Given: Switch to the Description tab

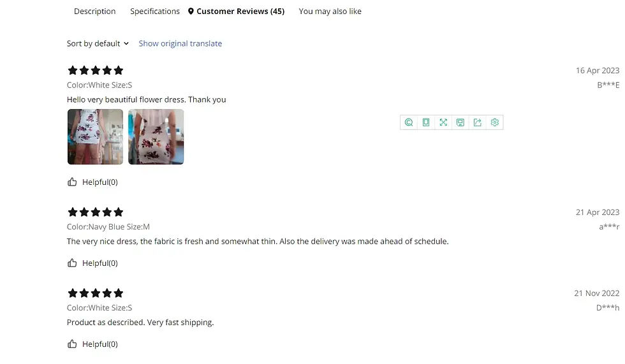Looking at the screenshot, I should [x=94, y=11].
